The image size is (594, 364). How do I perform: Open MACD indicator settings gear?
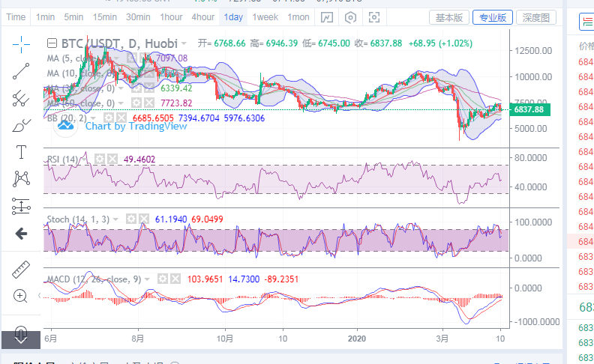click(163, 279)
